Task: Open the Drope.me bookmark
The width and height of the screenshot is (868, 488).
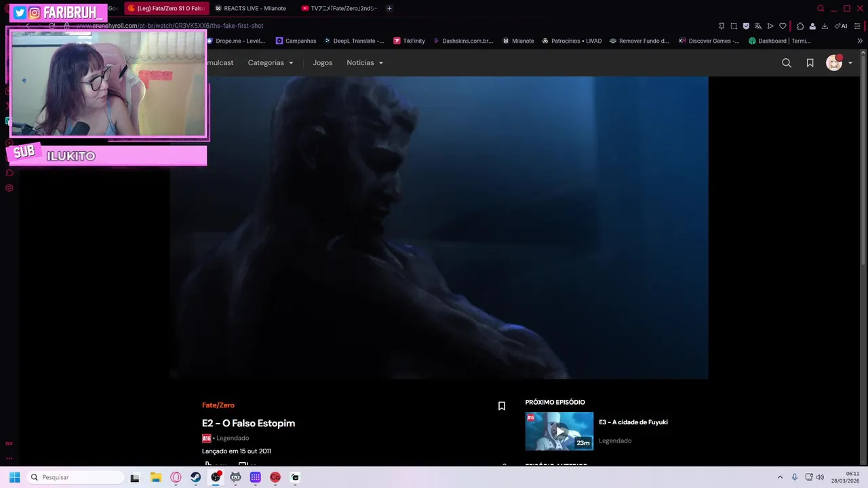Action: pyautogui.click(x=236, y=41)
